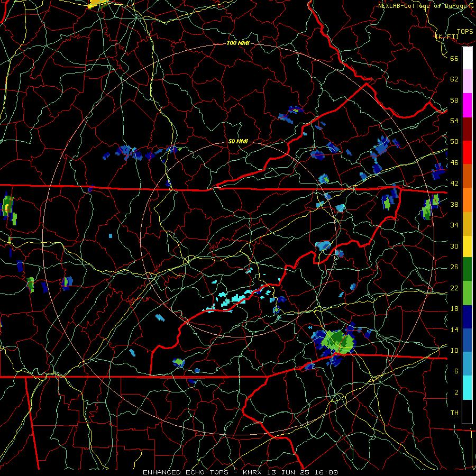Click the 18 legend value
476x476 pixels.
click(454, 309)
